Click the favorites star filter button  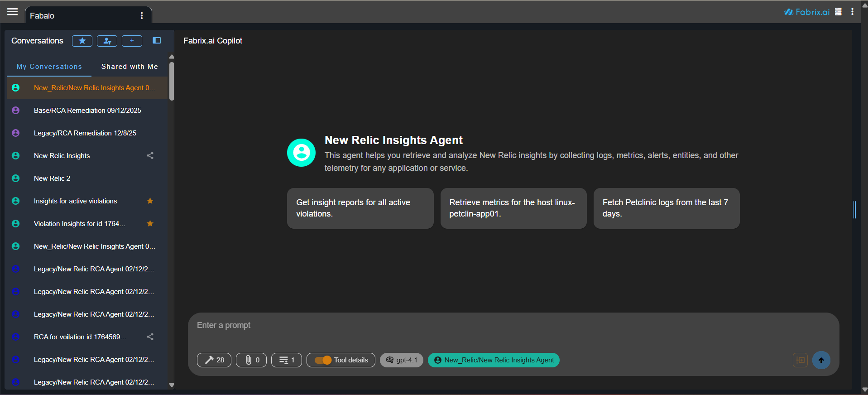82,41
